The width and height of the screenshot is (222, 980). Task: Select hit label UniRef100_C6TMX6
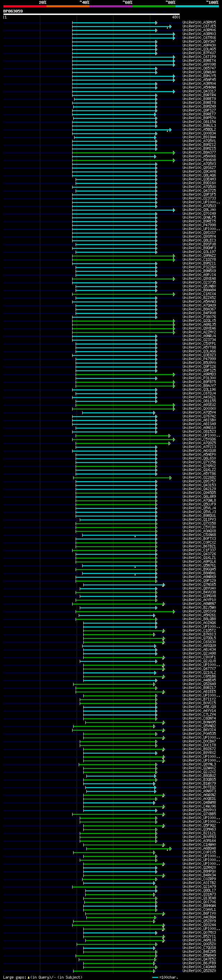point(199,38)
